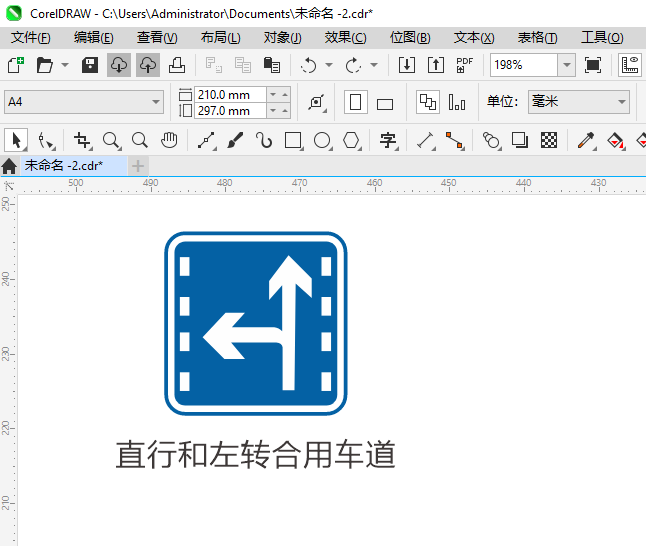646x546 pixels.
Task: Click the page dimensions settings icon
Action: tap(316, 102)
